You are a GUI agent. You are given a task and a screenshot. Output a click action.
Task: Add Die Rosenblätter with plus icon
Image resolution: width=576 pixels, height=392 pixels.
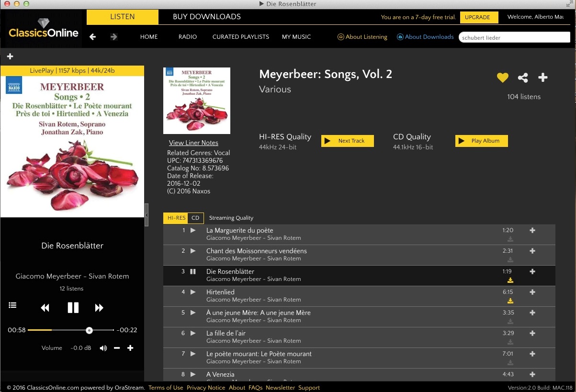click(x=532, y=271)
